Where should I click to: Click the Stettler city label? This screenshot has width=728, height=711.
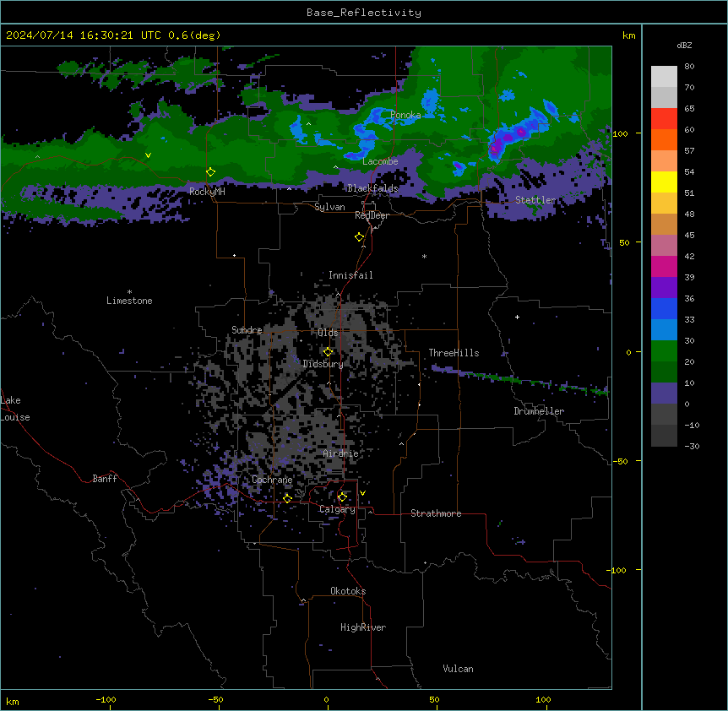[x=535, y=200]
